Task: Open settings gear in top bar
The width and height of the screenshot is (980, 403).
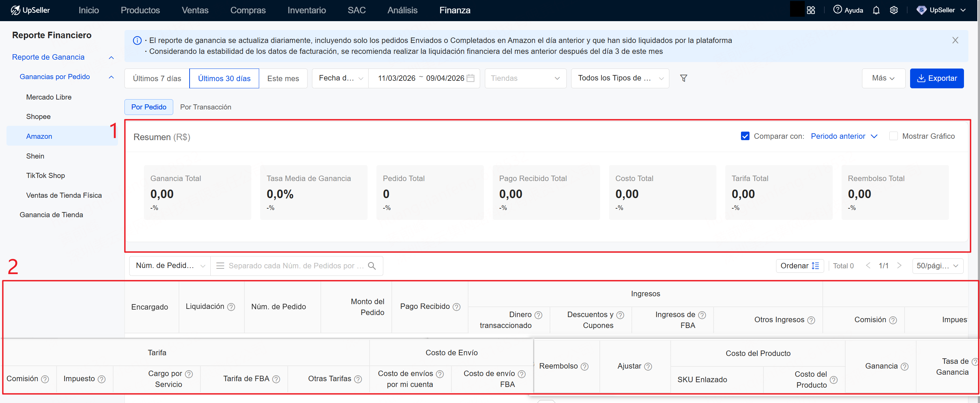Action: [894, 10]
